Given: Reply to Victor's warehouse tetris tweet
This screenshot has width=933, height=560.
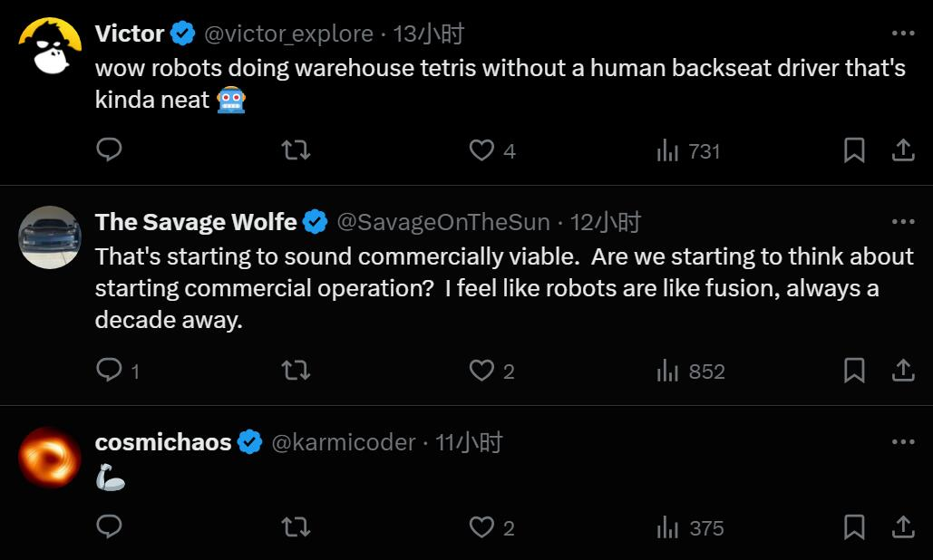Looking at the screenshot, I should [x=109, y=150].
